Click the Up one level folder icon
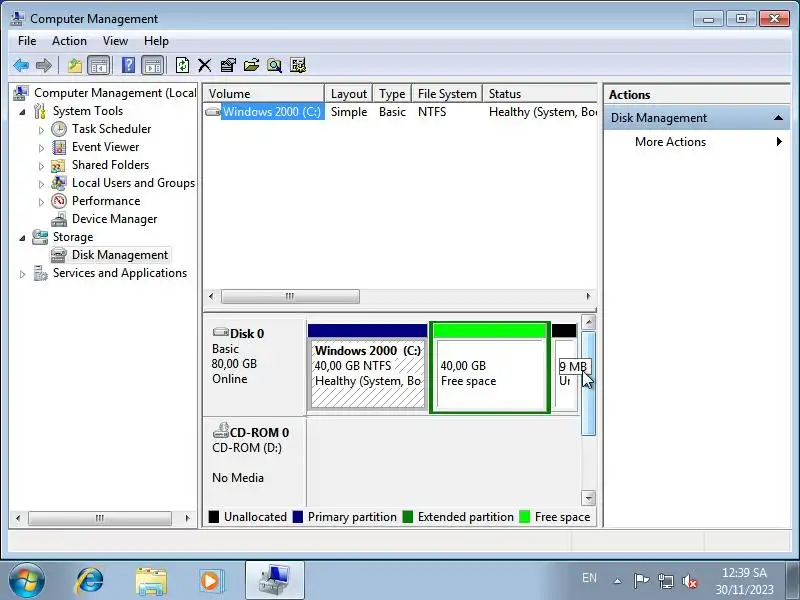The height and width of the screenshot is (600, 800). tap(75, 65)
